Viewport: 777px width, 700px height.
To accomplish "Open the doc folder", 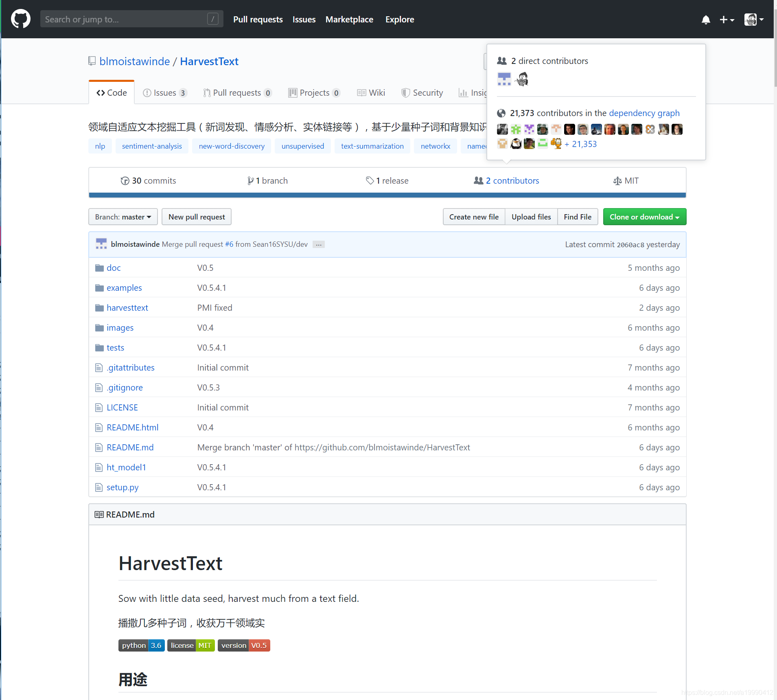I will 114,268.
